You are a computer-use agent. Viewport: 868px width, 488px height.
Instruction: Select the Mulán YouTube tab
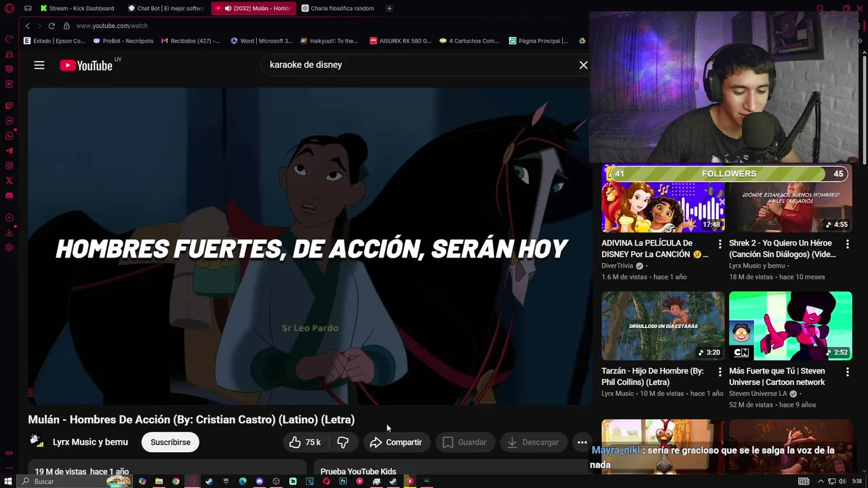[254, 8]
